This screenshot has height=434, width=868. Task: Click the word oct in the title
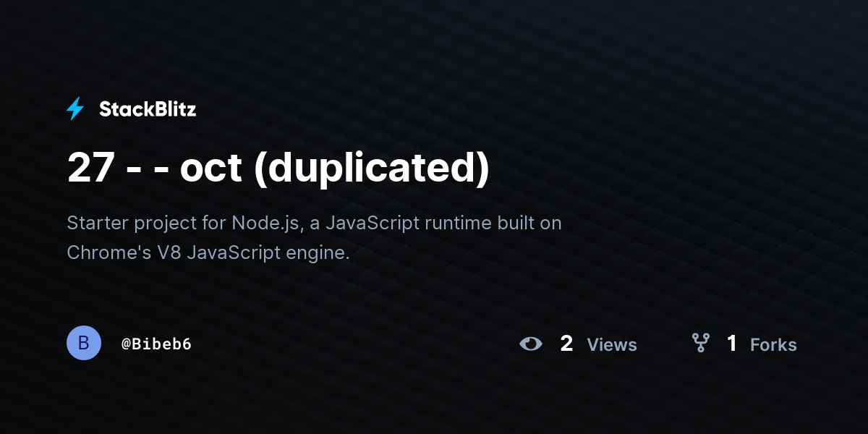210,169
